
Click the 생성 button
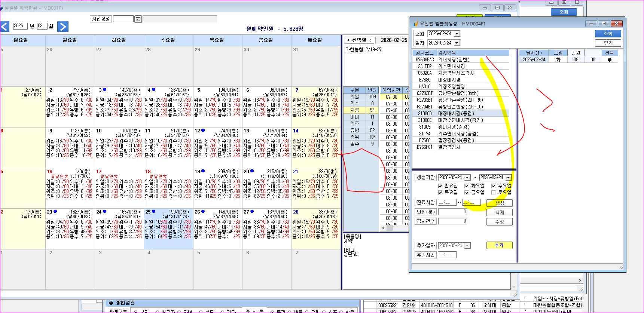tap(499, 203)
